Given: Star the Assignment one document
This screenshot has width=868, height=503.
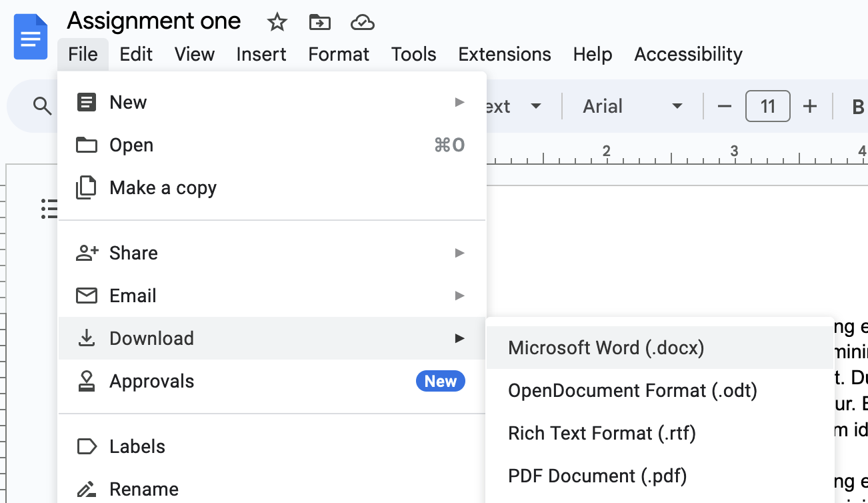Looking at the screenshot, I should 277,23.
